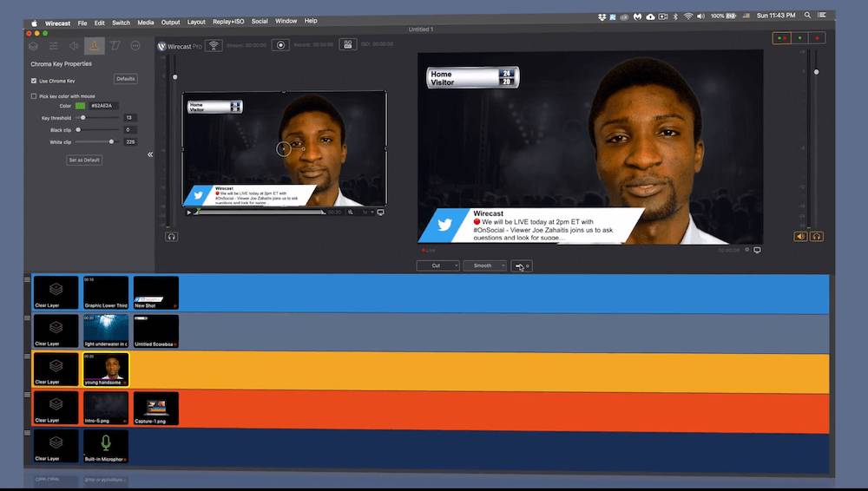The width and height of the screenshot is (868, 491).
Task: Open the Replay+ISO menu
Action: point(228,22)
